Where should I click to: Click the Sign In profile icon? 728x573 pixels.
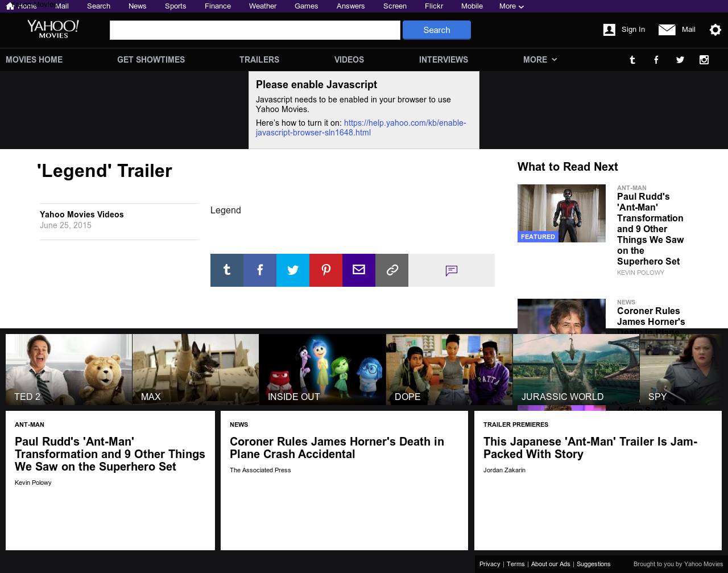pyautogui.click(x=609, y=30)
